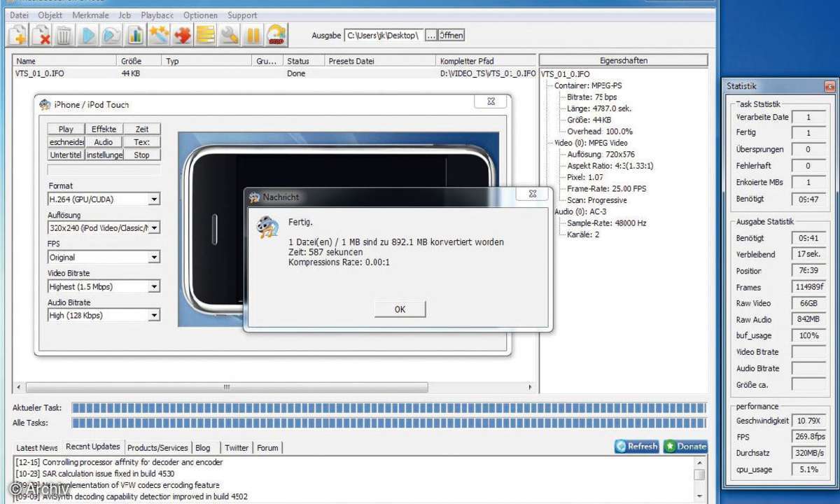Viewport: 840px width, 504px height.
Task: Click the orange pause toolbar icon
Action: pyautogui.click(x=253, y=35)
